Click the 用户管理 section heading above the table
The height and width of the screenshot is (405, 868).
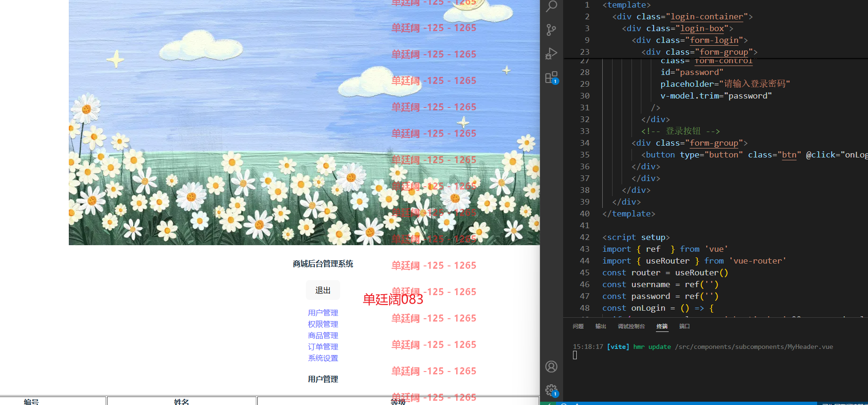pos(323,379)
